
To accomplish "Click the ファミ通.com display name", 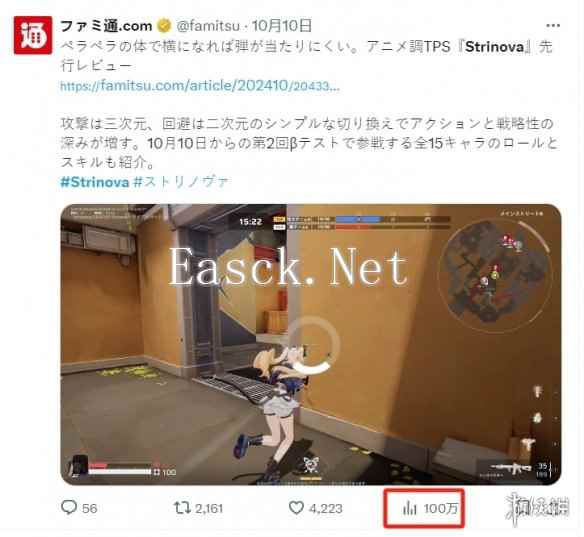I will click(106, 26).
